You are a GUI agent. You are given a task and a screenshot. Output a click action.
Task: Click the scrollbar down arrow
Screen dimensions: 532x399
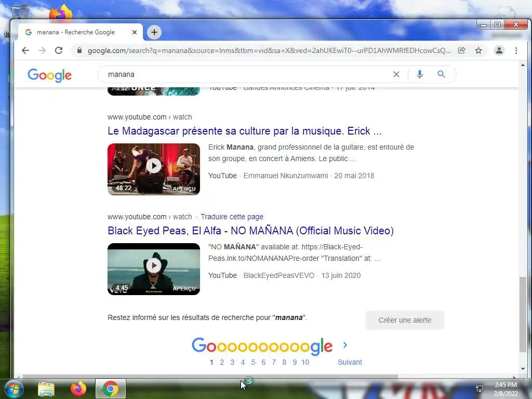[523, 369]
